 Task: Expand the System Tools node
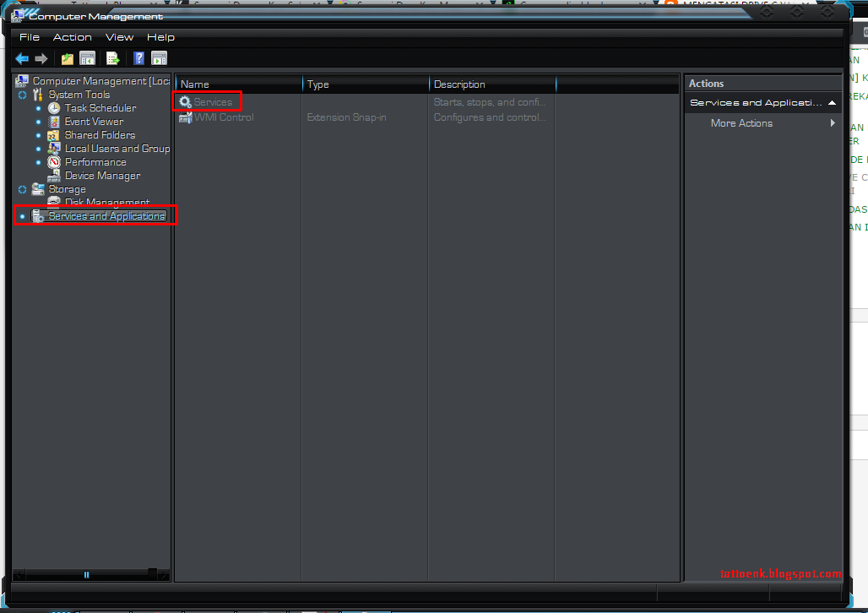pos(23,95)
